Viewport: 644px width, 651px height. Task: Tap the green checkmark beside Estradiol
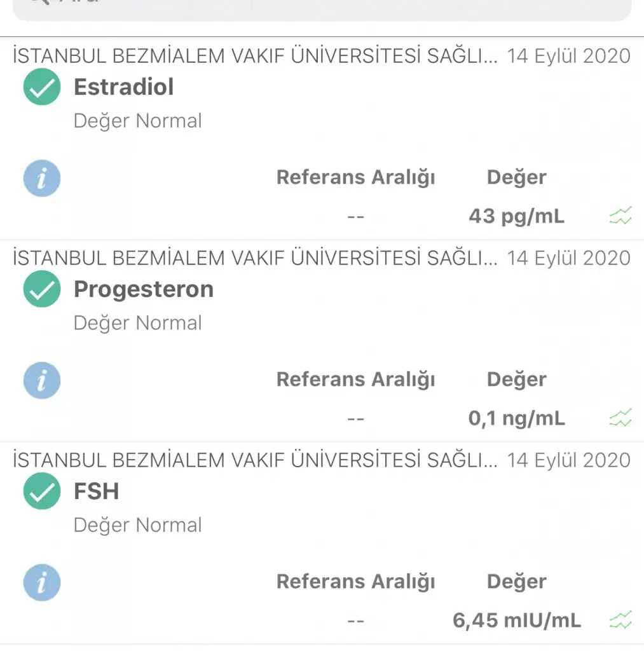[x=42, y=86]
